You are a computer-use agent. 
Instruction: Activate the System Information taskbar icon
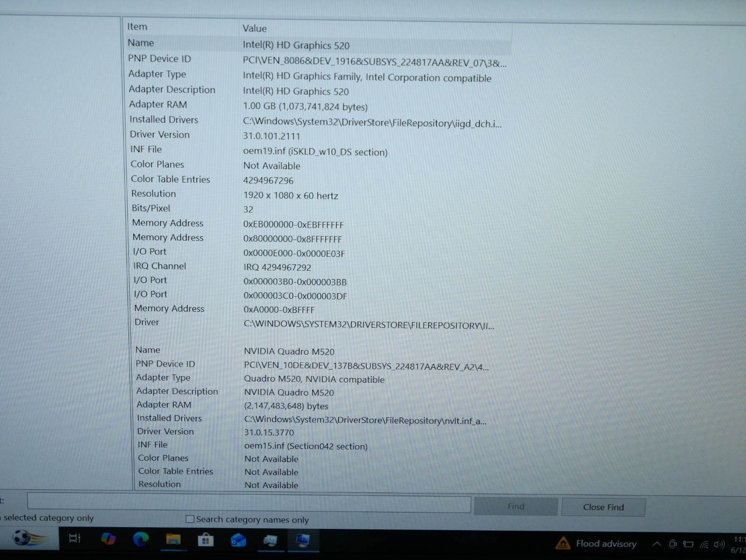[x=303, y=540]
